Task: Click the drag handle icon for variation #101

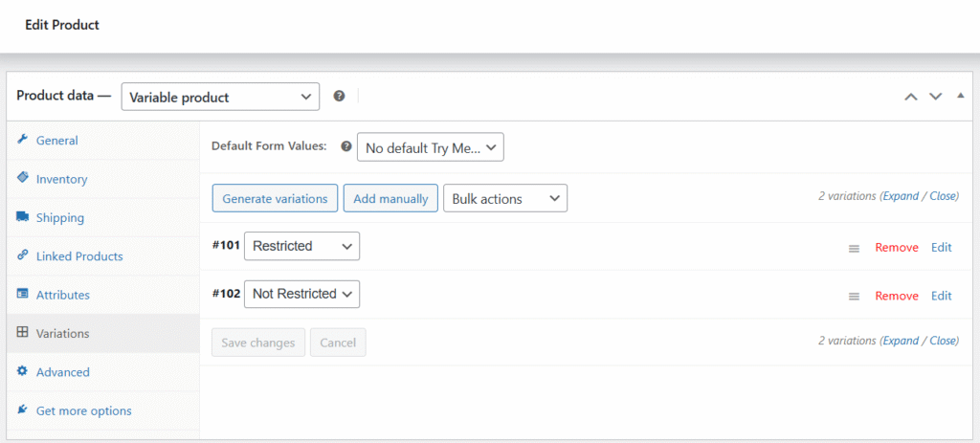Action: pyautogui.click(x=854, y=248)
